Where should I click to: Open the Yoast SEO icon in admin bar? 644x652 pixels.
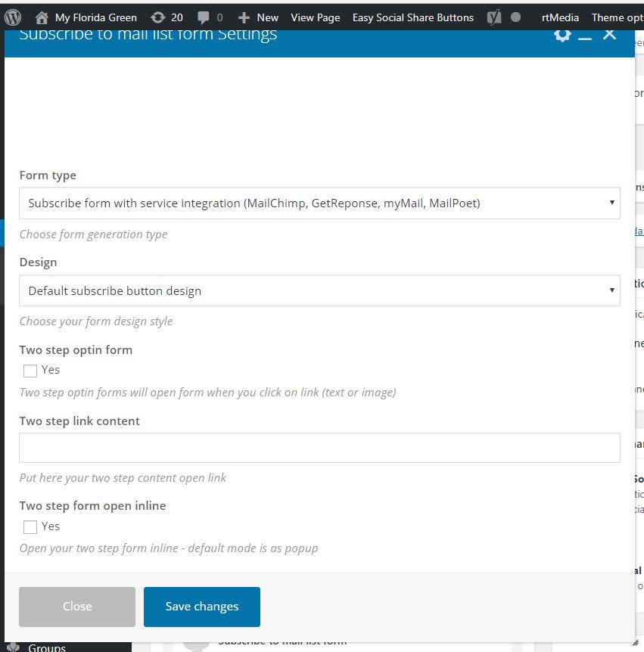(494, 17)
